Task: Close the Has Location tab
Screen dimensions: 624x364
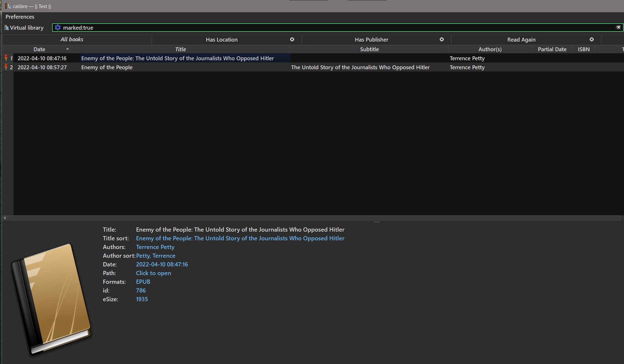Action: (292, 39)
